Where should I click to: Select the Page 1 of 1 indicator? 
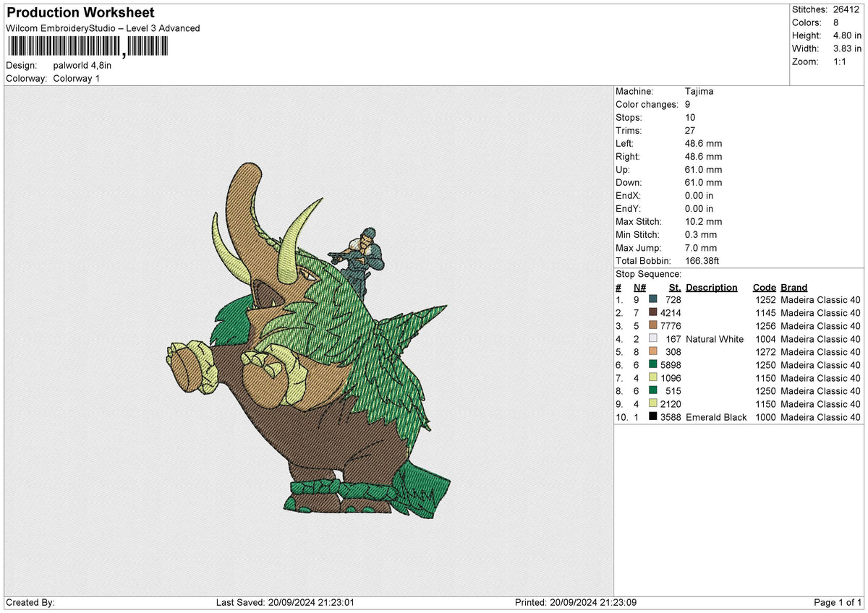point(838,602)
